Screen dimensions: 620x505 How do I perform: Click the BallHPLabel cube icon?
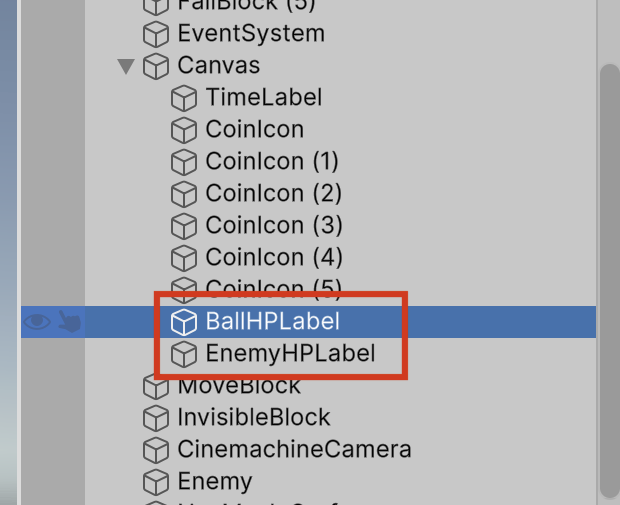(x=184, y=322)
